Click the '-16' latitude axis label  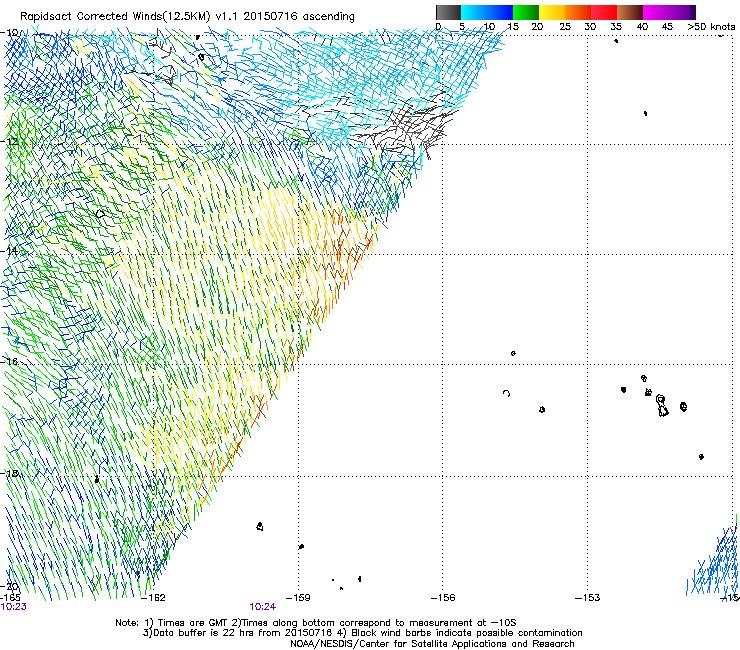[9, 362]
